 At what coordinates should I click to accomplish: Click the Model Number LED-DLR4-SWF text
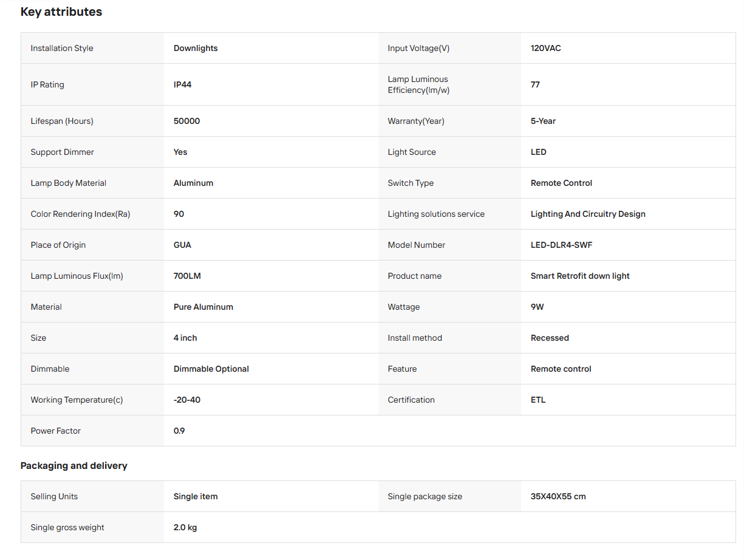pos(561,245)
